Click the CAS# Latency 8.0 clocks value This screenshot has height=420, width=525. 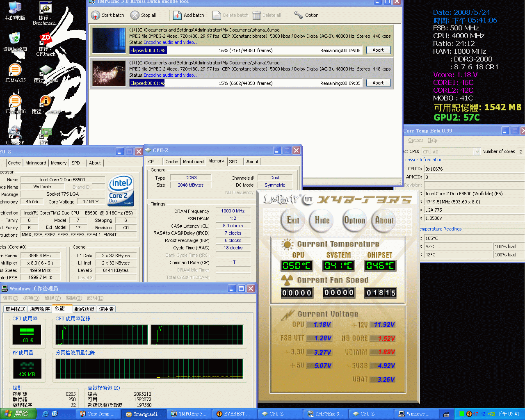click(233, 226)
